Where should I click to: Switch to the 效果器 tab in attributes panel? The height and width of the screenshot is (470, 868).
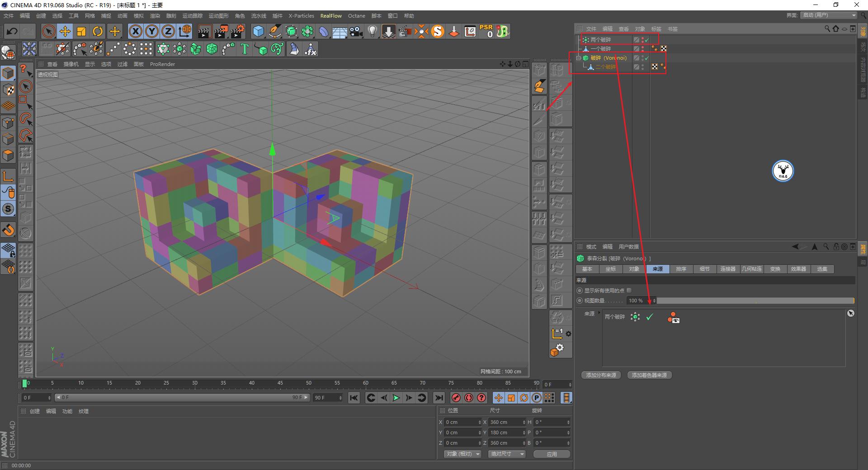tap(798, 269)
